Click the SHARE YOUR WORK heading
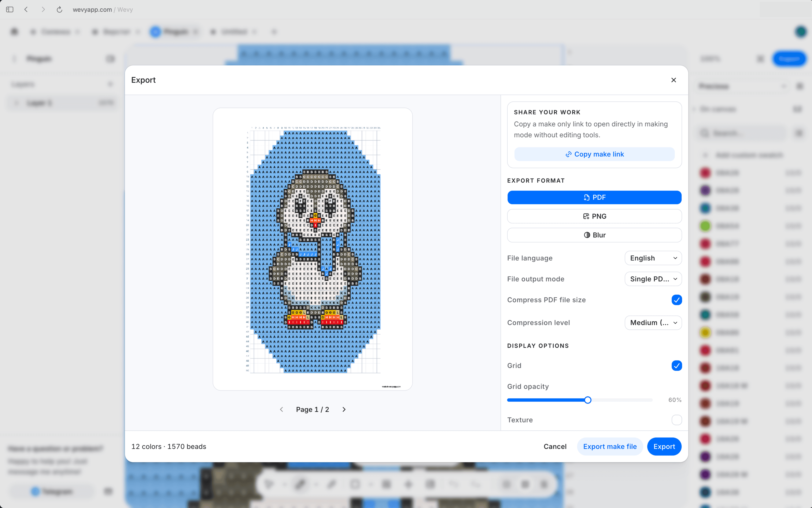Screen dimensions: 812x508 (x=547, y=112)
